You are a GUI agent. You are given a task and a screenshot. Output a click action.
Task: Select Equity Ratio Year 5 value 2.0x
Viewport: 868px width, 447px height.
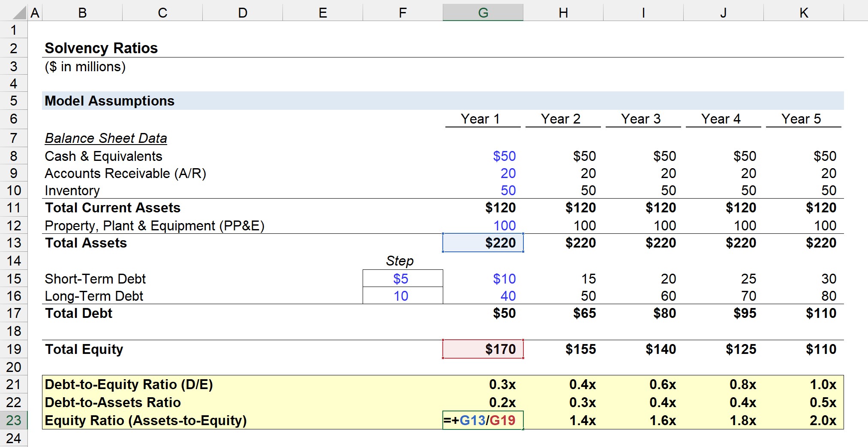[823, 420]
